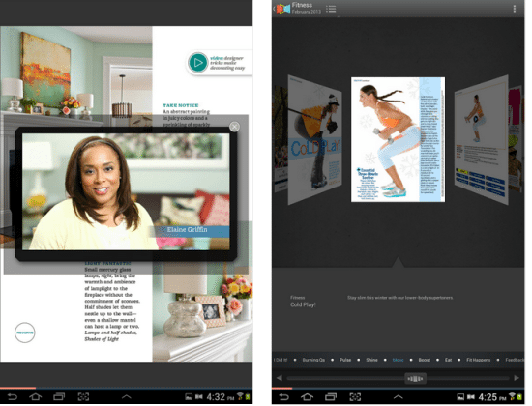Jump to the Pulse section
This screenshot has width=532, height=406.
(x=345, y=360)
